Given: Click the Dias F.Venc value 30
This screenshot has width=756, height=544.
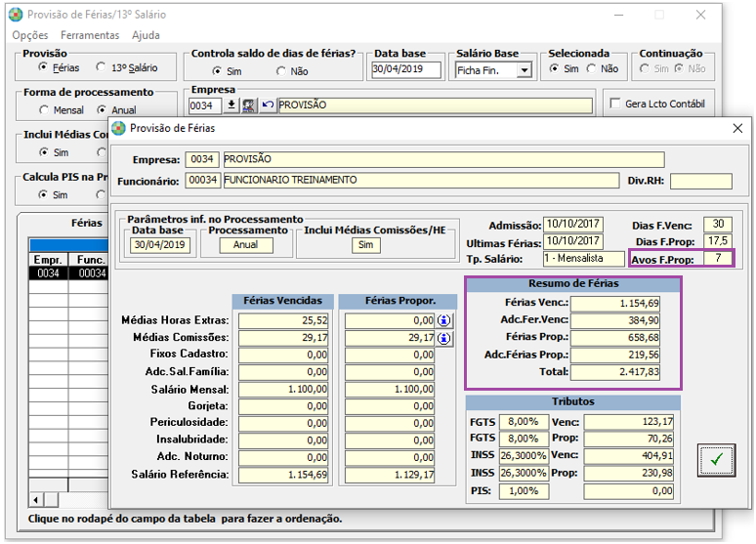Looking at the screenshot, I should (718, 225).
